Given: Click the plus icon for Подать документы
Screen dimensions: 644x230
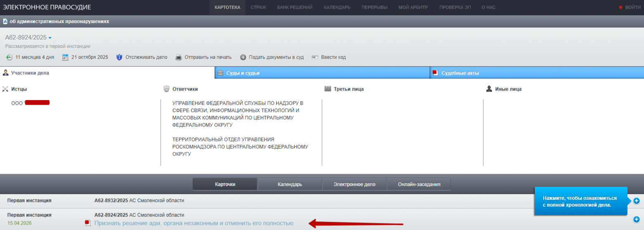Looking at the screenshot, I should coord(243,57).
